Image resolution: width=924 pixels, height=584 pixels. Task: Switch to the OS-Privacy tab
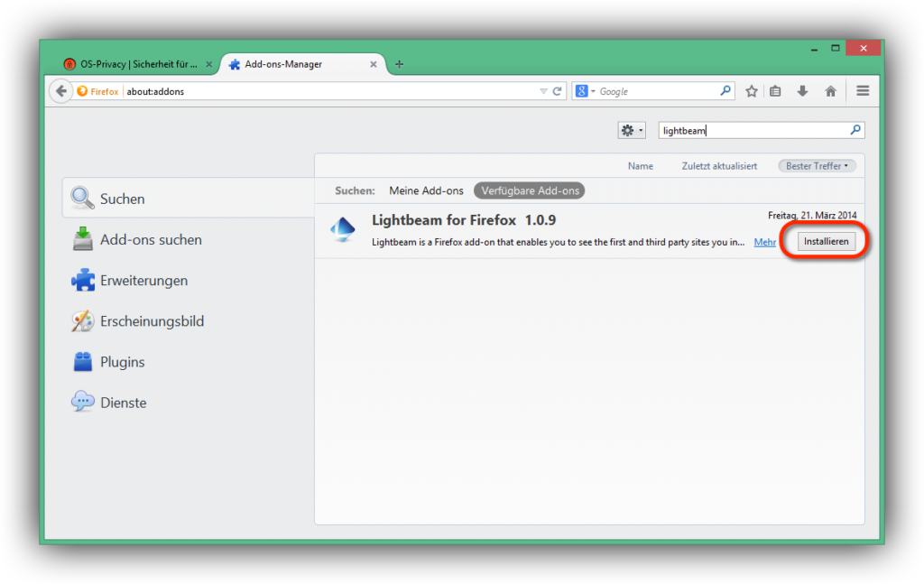click(137, 64)
